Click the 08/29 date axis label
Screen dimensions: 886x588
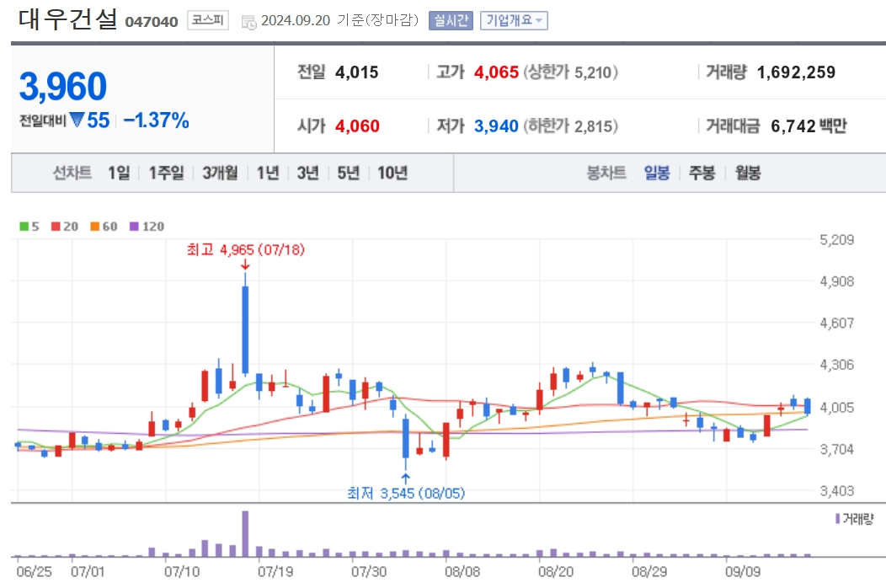pyautogui.click(x=649, y=572)
